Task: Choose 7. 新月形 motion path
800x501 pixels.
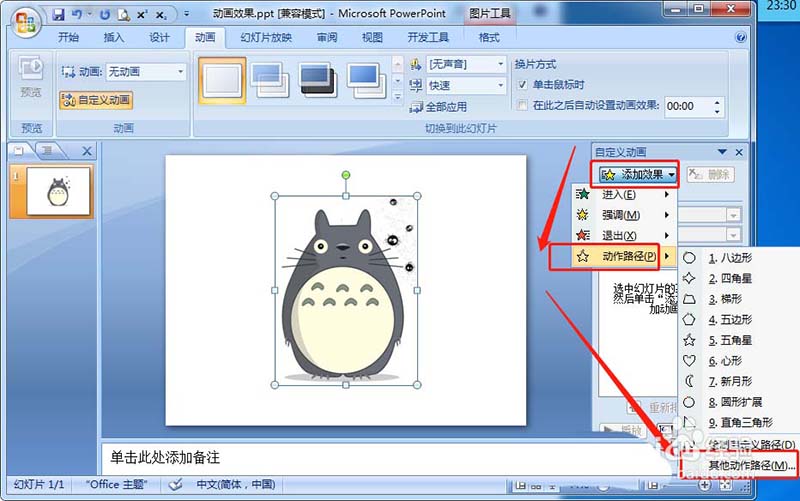Action: [x=738, y=381]
